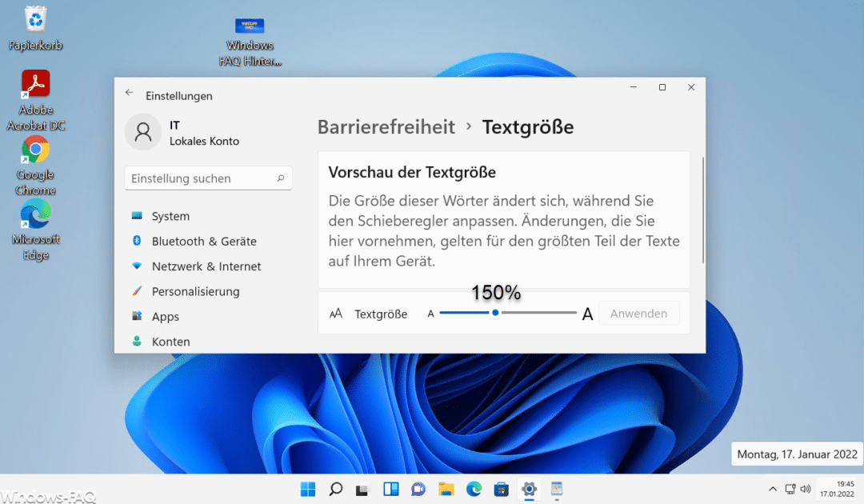Close the Einstellungen window
This screenshot has width=864, height=504.
691,87
